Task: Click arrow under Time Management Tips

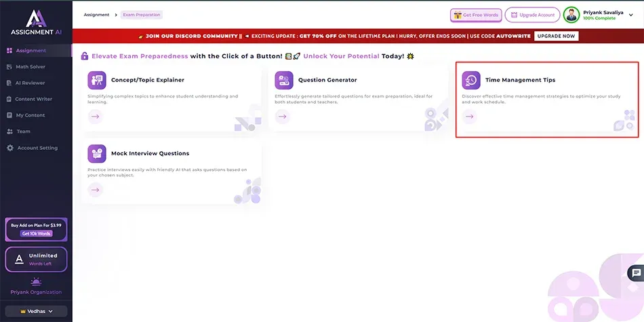Action: click(x=469, y=117)
